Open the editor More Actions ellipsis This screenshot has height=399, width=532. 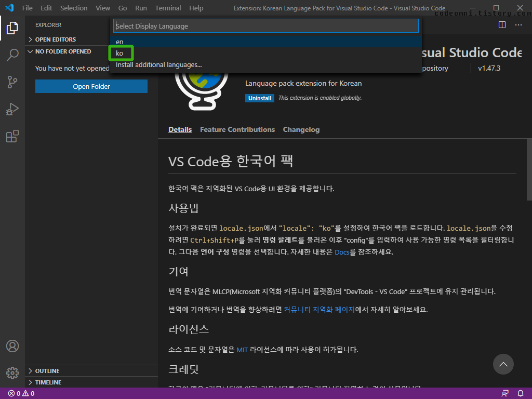pyautogui.click(x=518, y=25)
